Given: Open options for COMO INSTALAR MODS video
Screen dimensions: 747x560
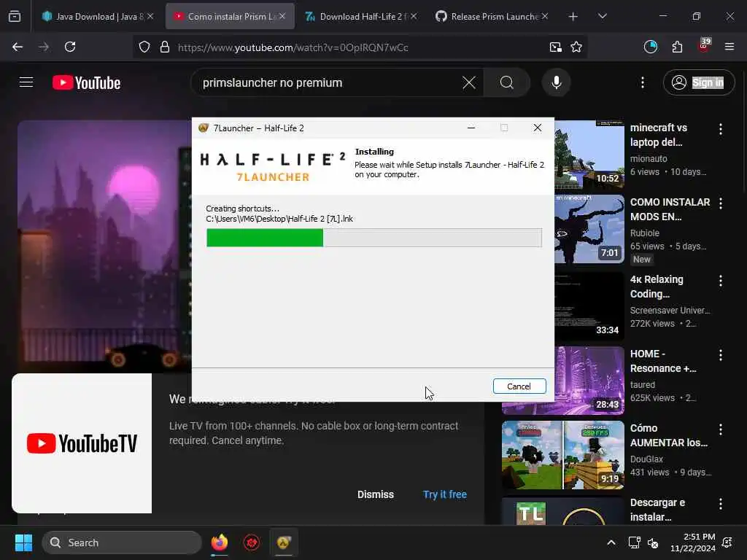Looking at the screenshot, I should coord(720,203).
